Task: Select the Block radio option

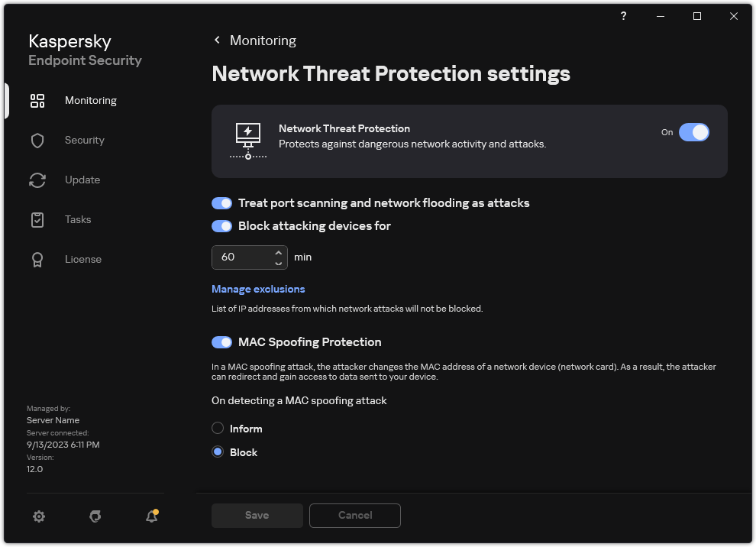Action: click(216, 452)
